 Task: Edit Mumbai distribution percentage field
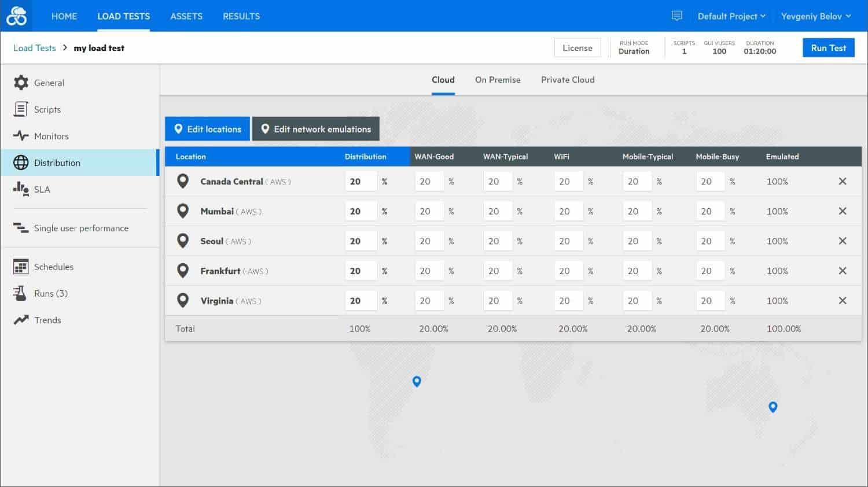coord(361,211)
